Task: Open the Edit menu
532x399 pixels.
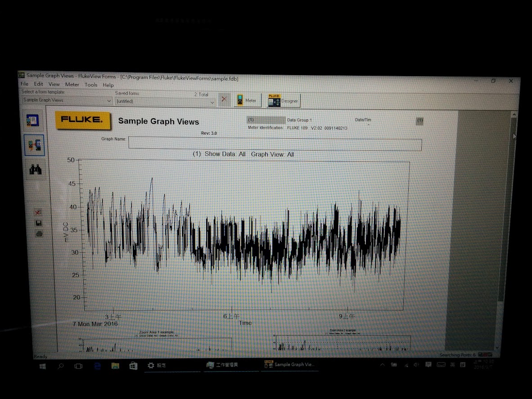Action: click(x=38, y=84)
